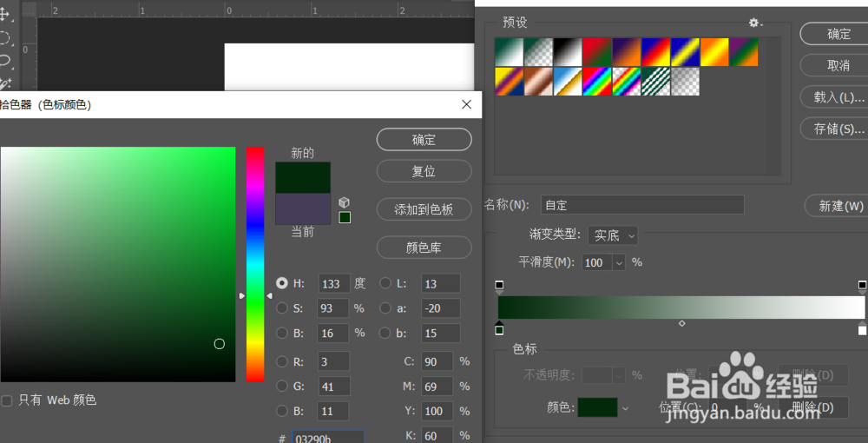Select the chrome gradient preset
Viewport: 868px width, 443px height.
(x=568, y=82)
